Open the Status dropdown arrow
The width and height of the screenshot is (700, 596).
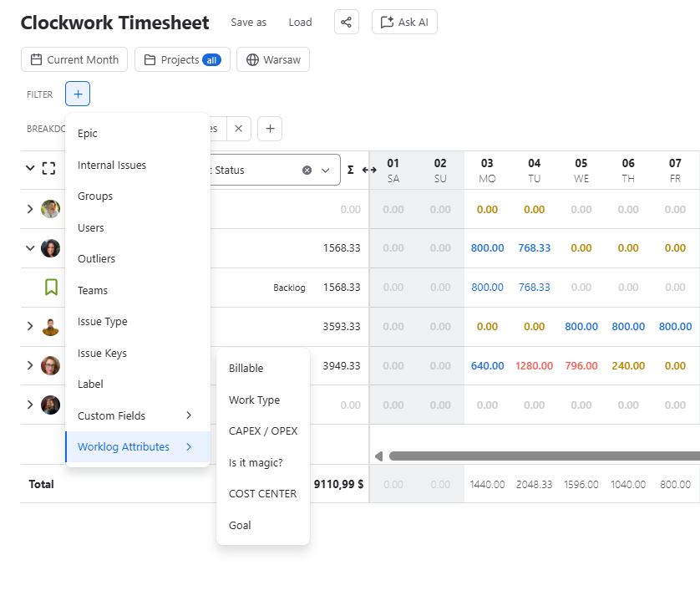[326, 171]
